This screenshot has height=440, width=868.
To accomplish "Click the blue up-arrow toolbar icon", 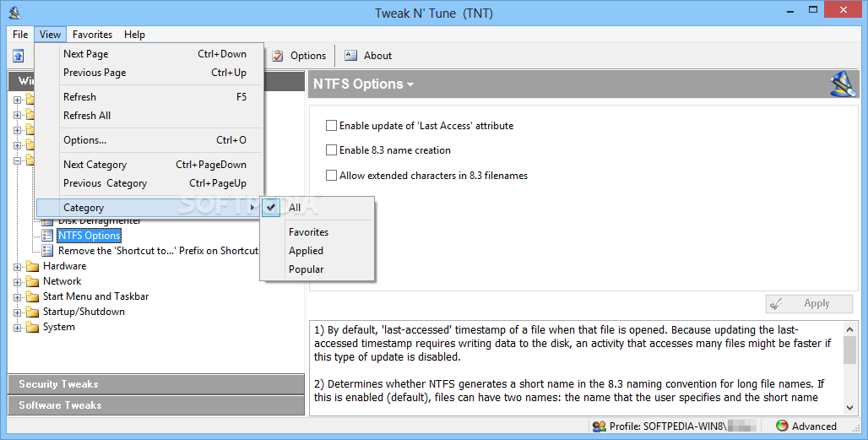I will (x=19, y=56).
